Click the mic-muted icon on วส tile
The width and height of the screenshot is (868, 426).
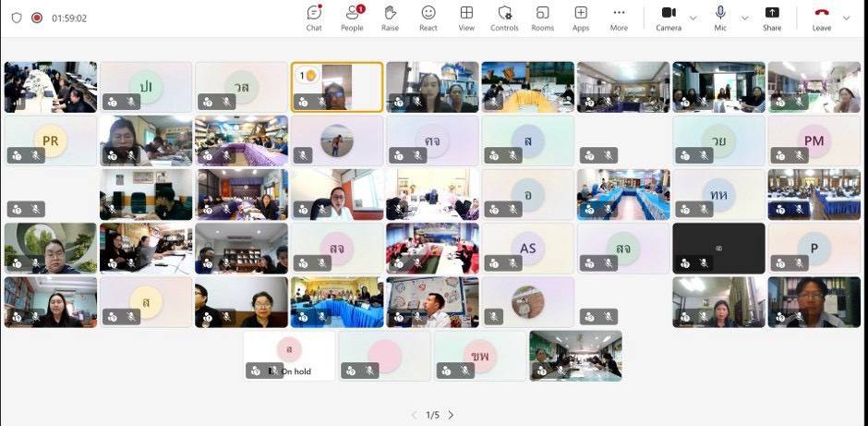pos(227,102)
